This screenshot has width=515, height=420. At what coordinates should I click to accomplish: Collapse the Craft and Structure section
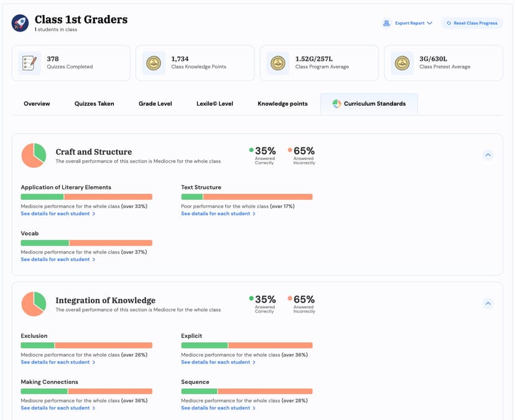click(x=488, y=155)
